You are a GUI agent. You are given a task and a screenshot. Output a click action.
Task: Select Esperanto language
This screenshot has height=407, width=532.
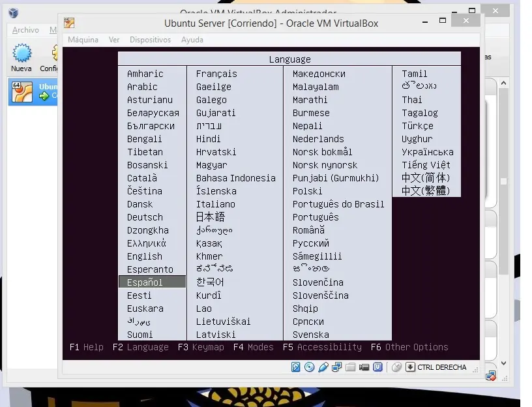click(150, 269)
